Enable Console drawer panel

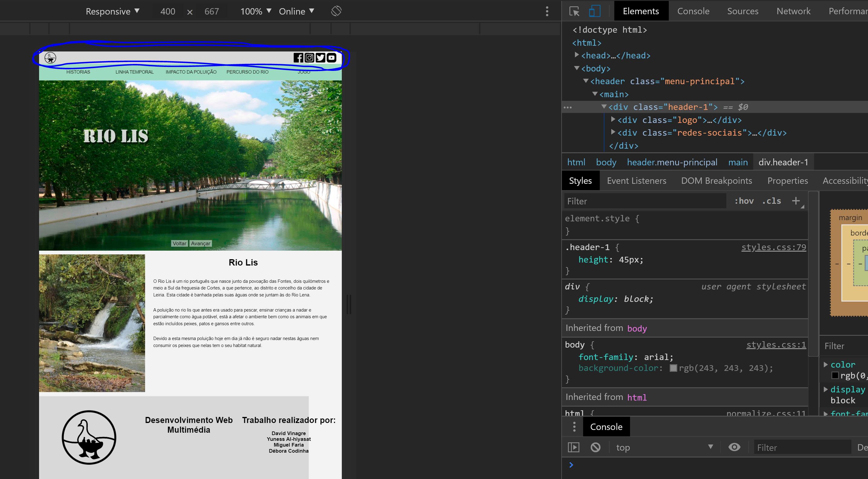pos(606,426)
